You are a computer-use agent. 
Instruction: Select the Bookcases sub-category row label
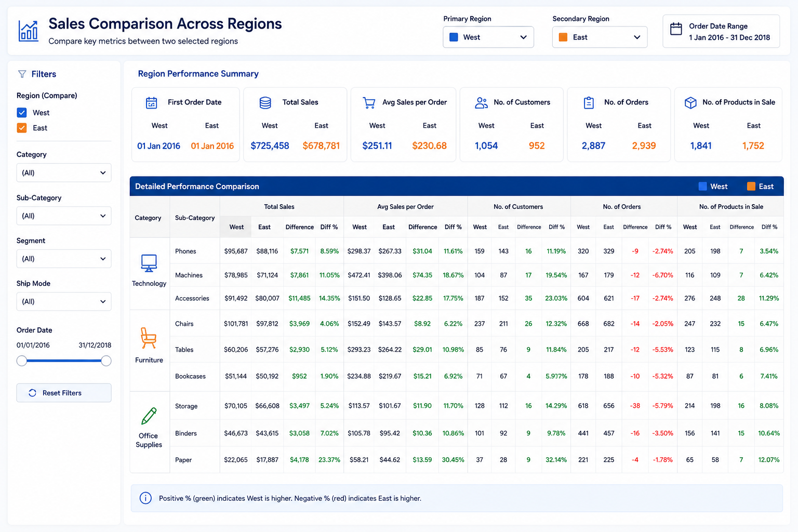pos(190,377)
